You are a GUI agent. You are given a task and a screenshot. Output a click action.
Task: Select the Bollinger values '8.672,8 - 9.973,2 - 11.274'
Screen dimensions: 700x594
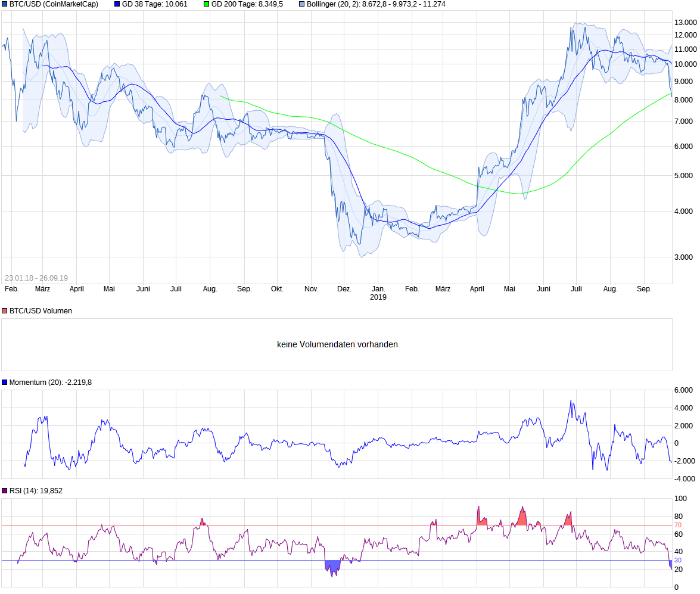[x=403, y=4]
